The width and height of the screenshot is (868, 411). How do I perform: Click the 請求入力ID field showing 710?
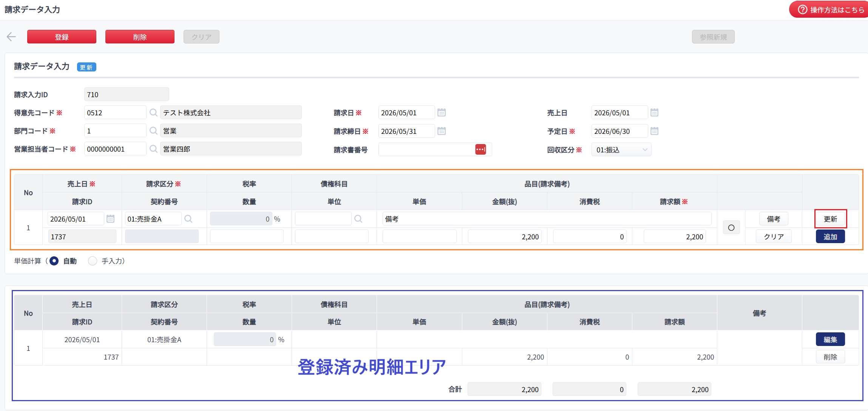127,95
